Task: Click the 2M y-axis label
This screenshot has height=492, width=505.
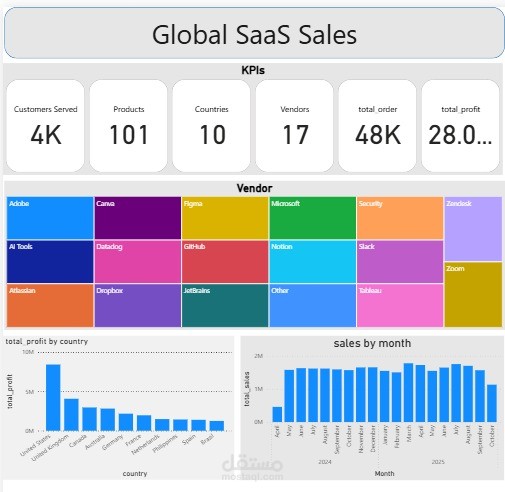Action: pos(258,356)
